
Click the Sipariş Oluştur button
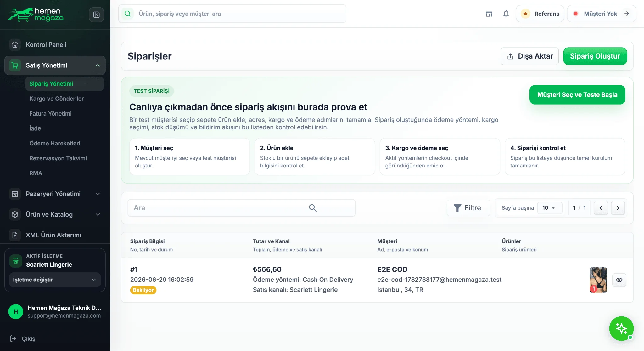coord(595,56)
